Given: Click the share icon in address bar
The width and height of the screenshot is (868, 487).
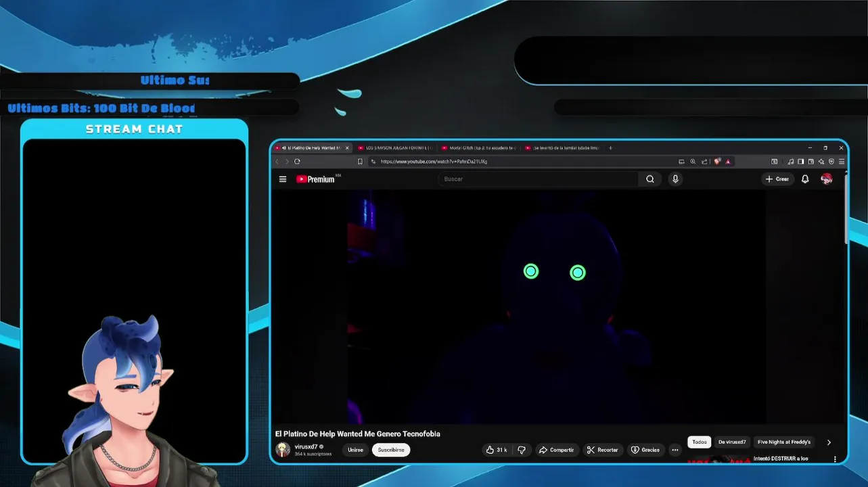Looking at the screenshot, I should pyautogui.click(x=704, y=162).
